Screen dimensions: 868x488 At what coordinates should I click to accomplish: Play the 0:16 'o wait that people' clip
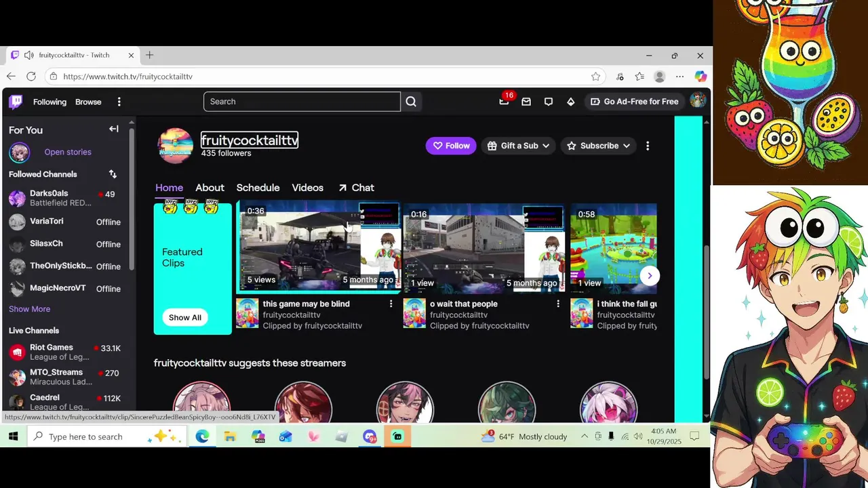pos(484,248)
